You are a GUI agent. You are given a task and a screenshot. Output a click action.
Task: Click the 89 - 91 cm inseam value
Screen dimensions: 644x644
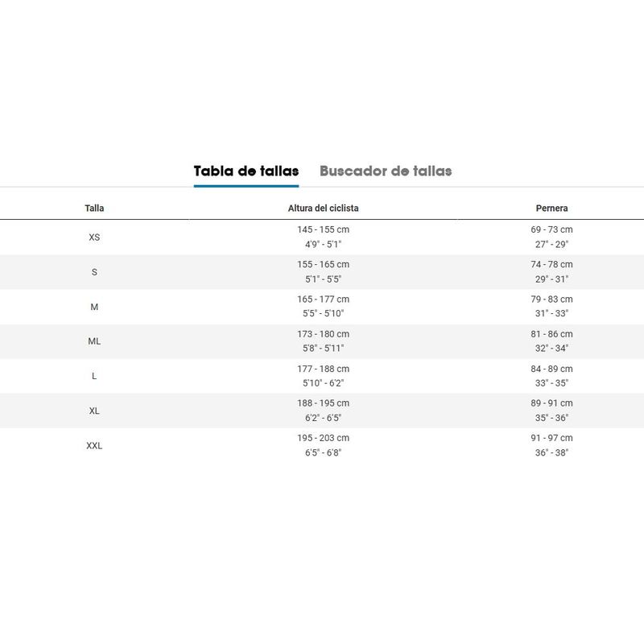pos(551,403)
